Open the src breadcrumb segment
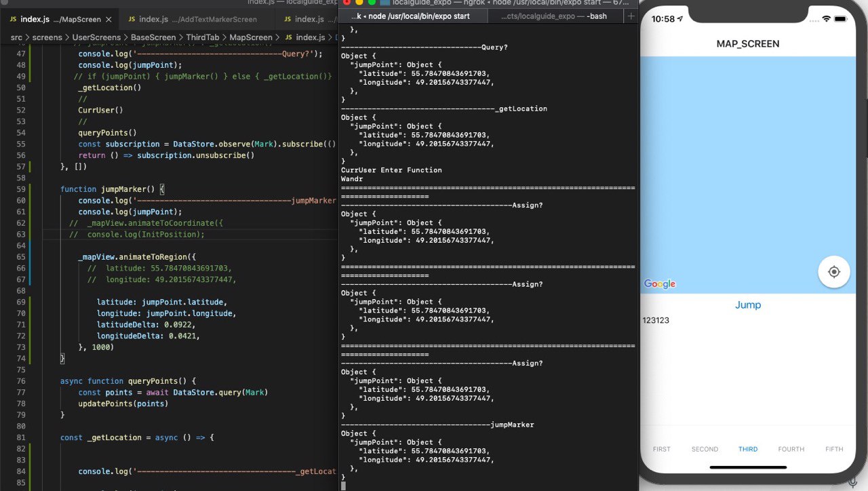 coord(17,37)
